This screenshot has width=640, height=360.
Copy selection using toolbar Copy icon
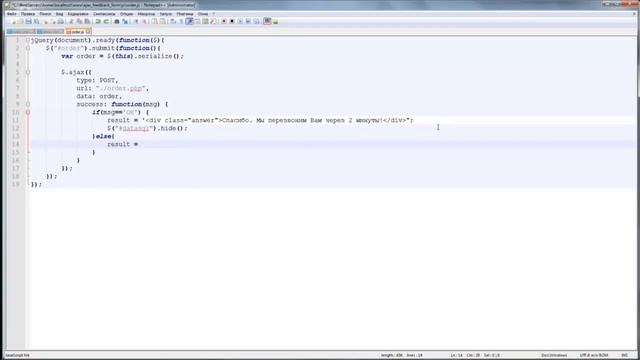79,21
